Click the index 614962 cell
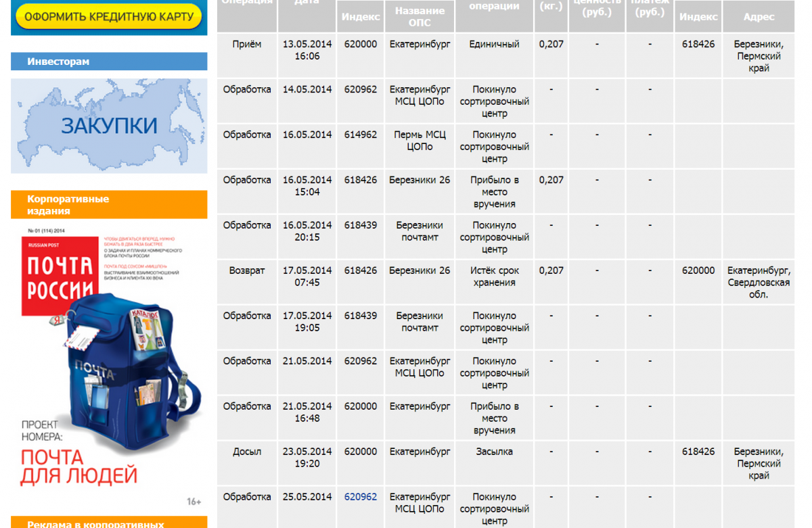The image size is (812, 528). click(x=361, y=135)
